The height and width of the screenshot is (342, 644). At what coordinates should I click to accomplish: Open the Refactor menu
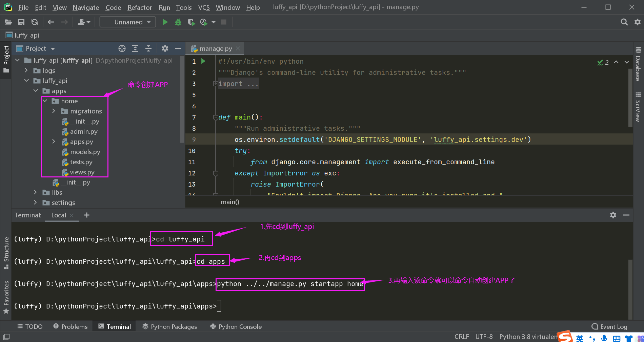point(140,7)
